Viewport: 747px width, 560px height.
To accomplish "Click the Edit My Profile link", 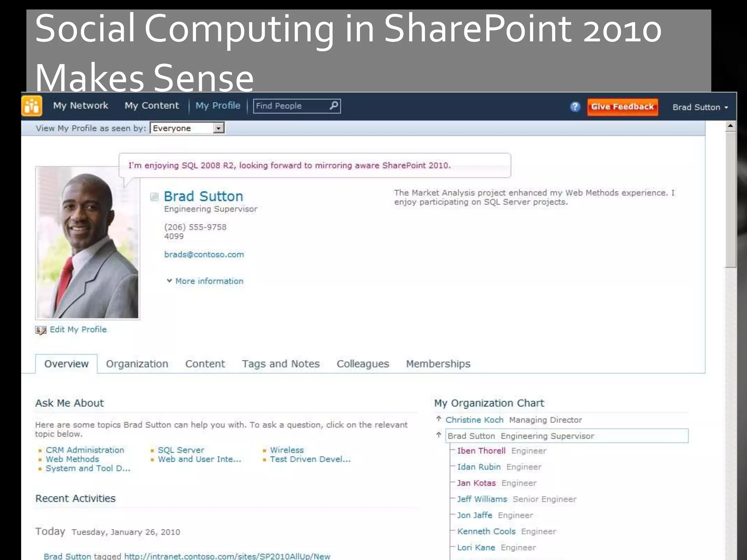I will tap(78, 330).
